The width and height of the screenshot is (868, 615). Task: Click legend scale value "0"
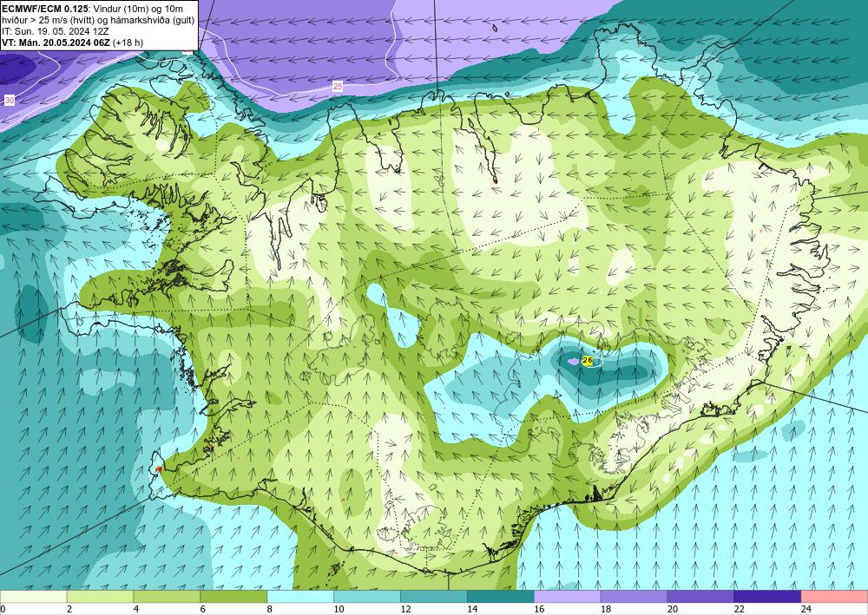[3, 609]
